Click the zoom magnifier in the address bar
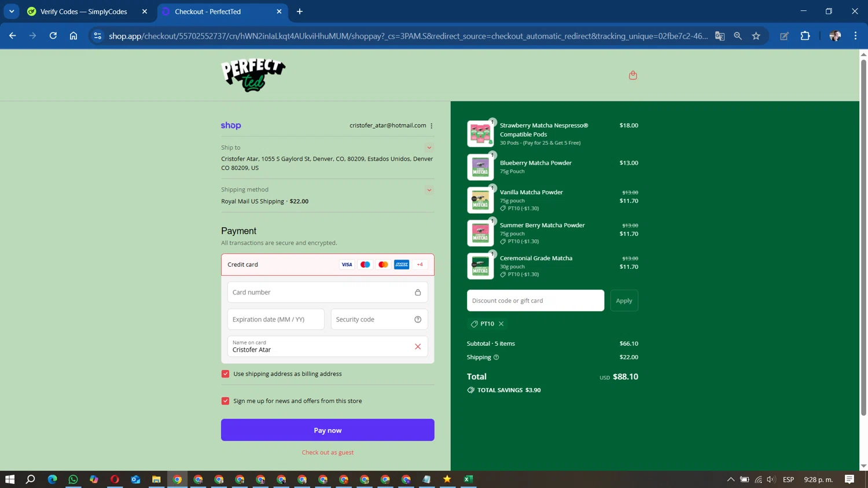The image size is (868, 488). (x=738, y=36)
